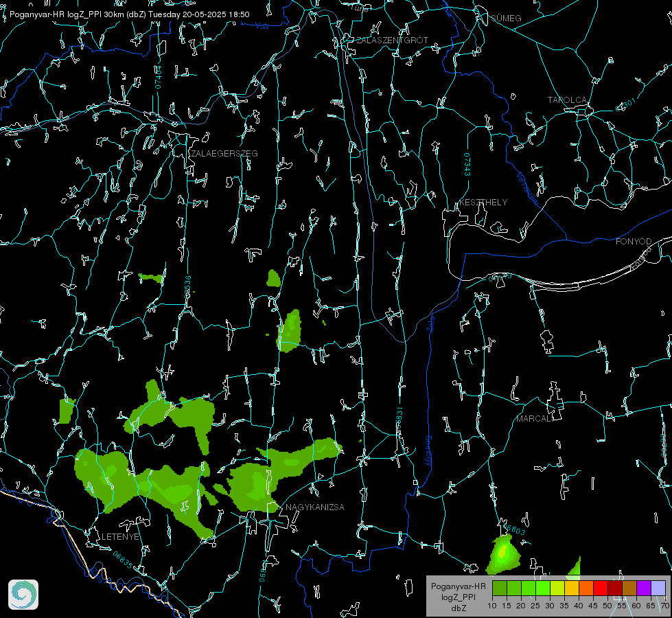Click the 07536 label
The width and height of the screenshot is (672, 618).
(x=187, y=287)
